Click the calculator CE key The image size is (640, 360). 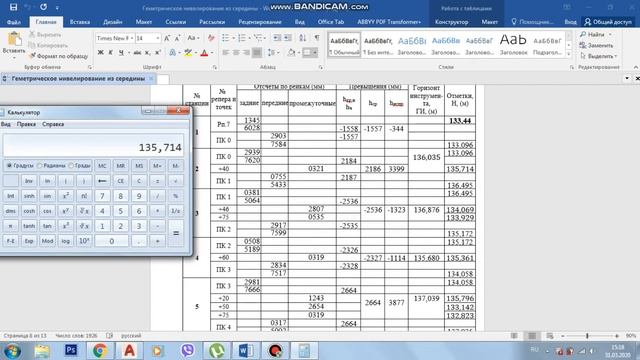tap(120, 181)
